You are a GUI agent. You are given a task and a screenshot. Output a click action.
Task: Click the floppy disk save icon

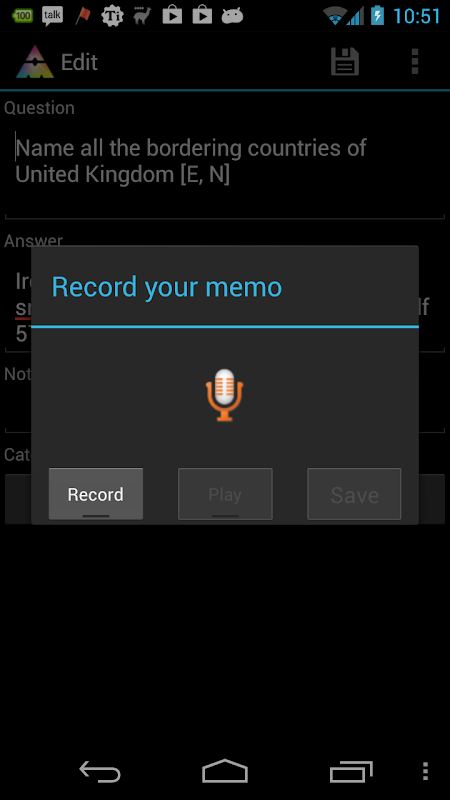[345, 62]
